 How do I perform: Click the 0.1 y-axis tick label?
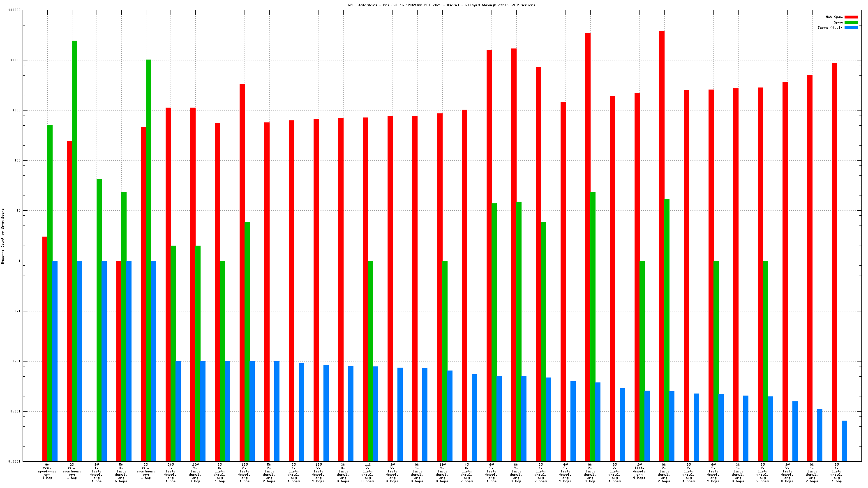[17, 311]
